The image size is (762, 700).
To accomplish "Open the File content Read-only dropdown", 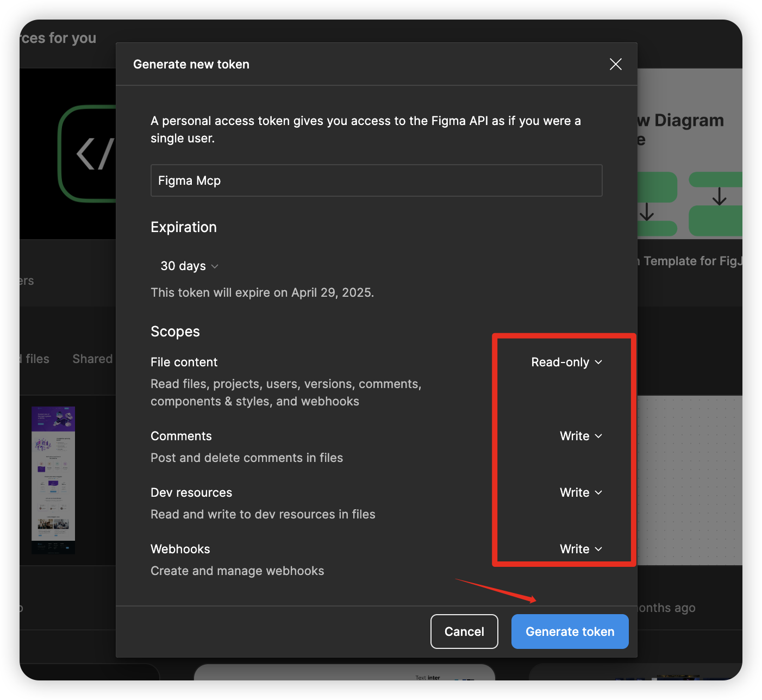I will pos(566,362).
